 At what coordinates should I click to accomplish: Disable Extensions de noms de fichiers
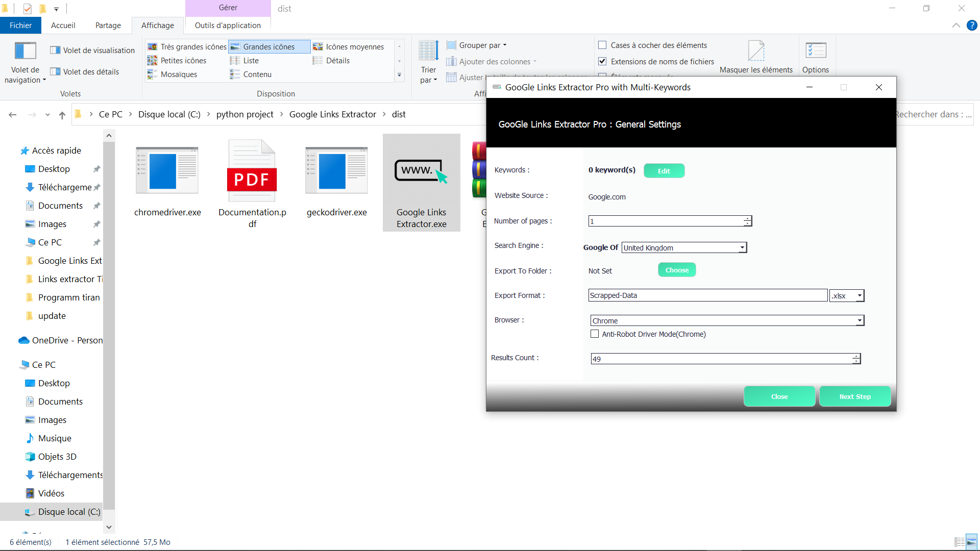(602, 61)
